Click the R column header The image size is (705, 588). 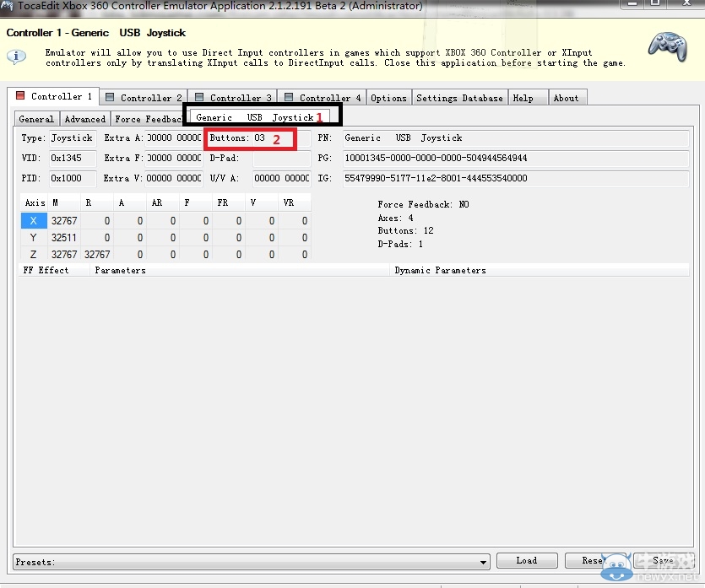(x=96, y=203)
